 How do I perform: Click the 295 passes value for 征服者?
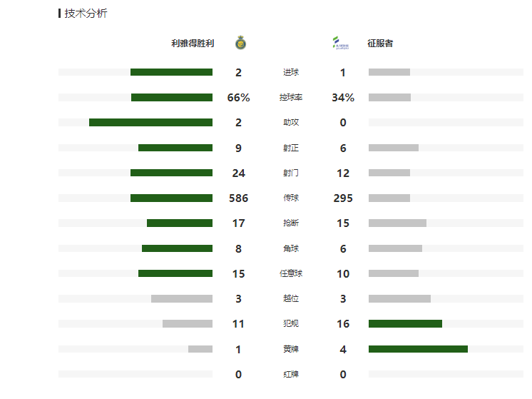(343, 198)
